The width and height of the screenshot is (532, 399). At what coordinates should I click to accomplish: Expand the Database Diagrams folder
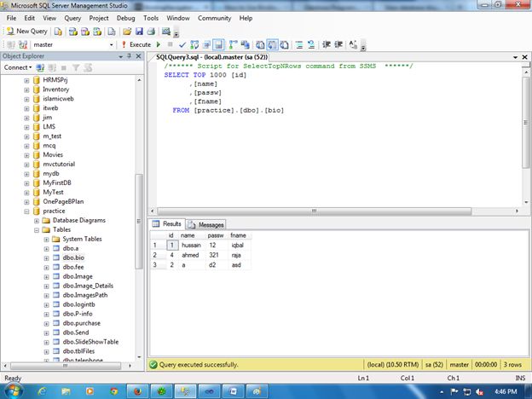click(37, 220)
